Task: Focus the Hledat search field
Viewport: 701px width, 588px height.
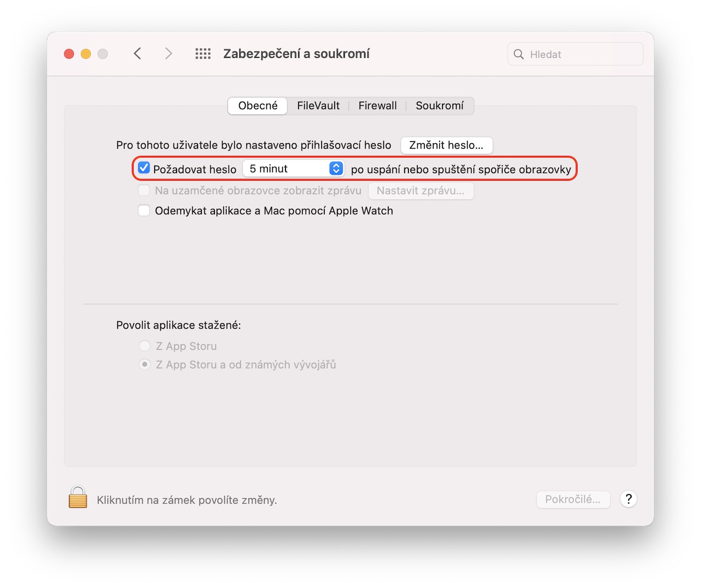Action: [575, 54]
